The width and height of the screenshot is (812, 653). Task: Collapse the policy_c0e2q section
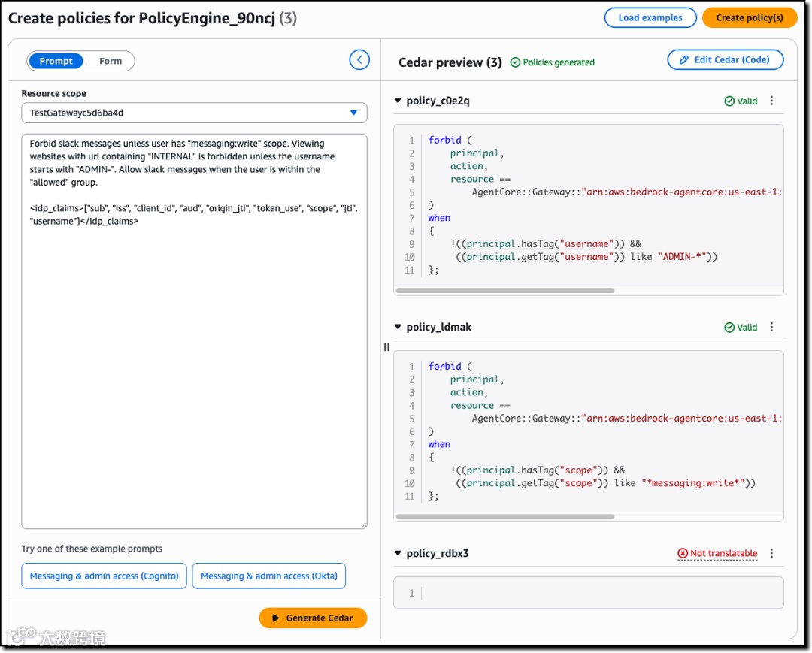click(x=398, y=101)
